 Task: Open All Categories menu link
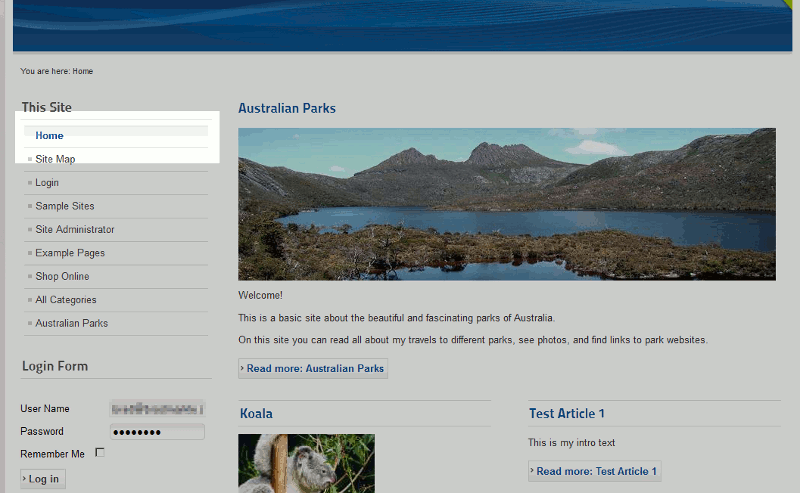tap(66, 300)
